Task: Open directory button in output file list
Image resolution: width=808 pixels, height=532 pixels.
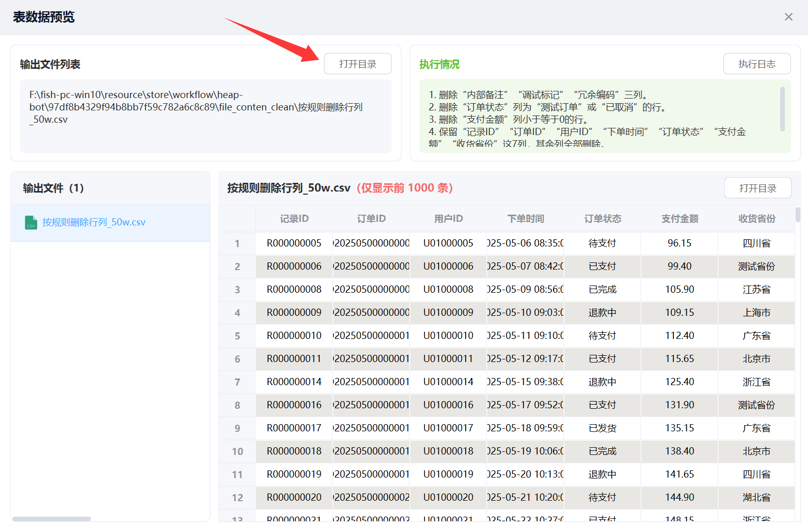Action: 357,64
